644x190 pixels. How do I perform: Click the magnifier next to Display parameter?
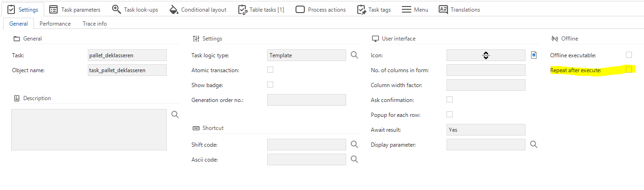click(x=534, y=144)
